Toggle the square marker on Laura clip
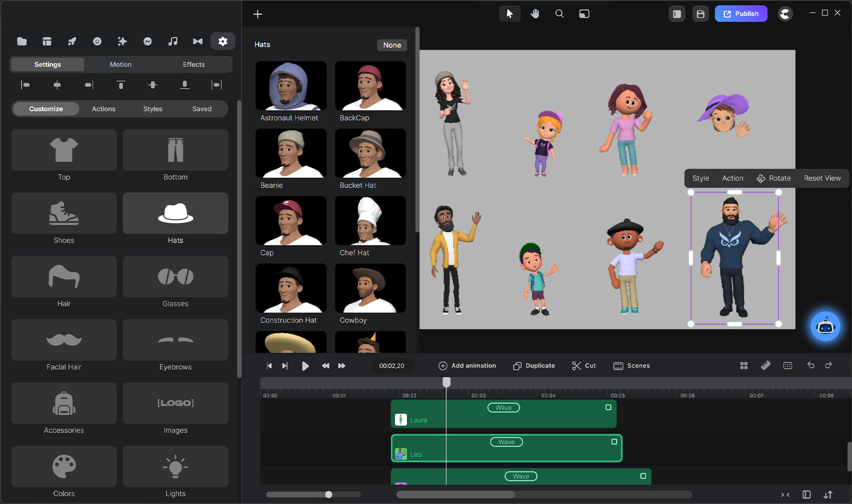 608,407
